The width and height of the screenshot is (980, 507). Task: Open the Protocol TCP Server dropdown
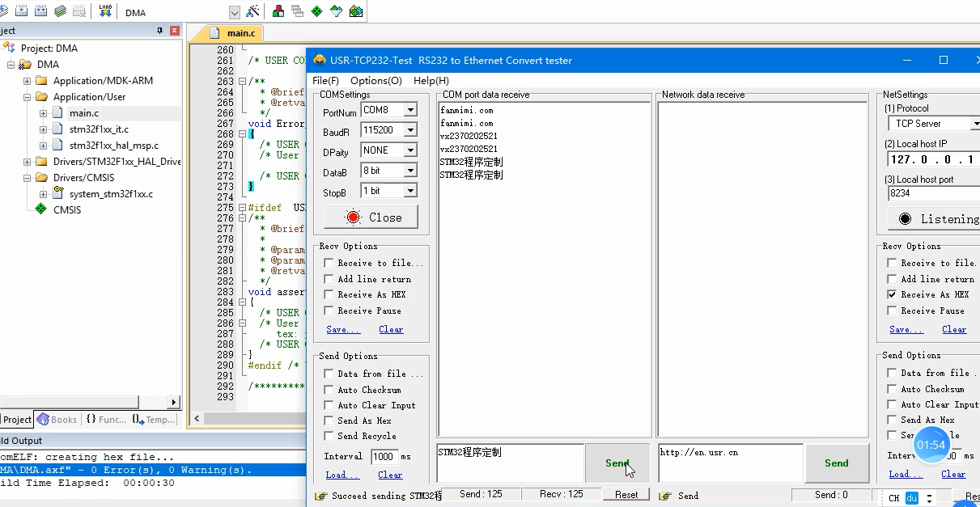(x=975, y=124)
